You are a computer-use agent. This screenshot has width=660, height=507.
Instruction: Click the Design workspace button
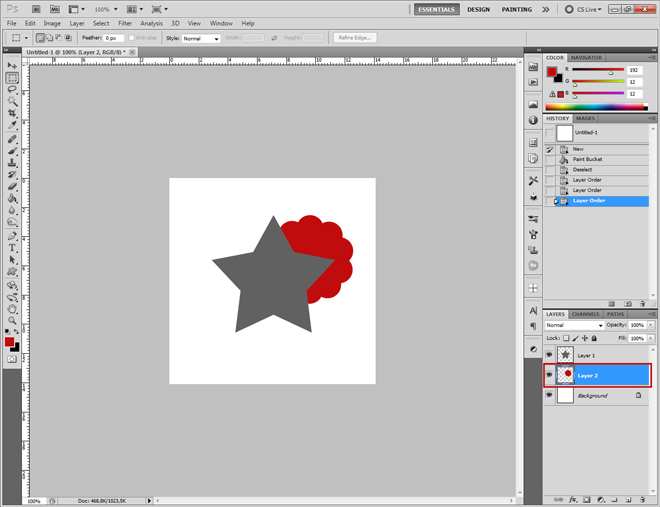click(478, 9)
